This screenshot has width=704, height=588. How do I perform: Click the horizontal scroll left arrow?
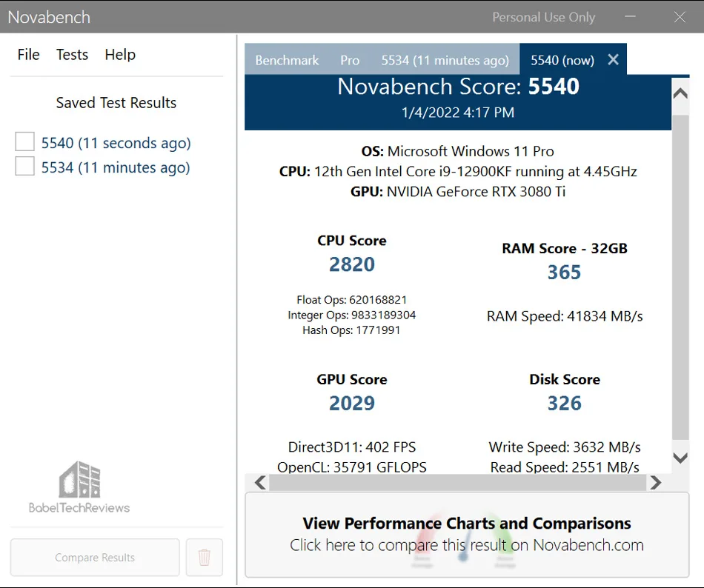click(x=260, y=483)
